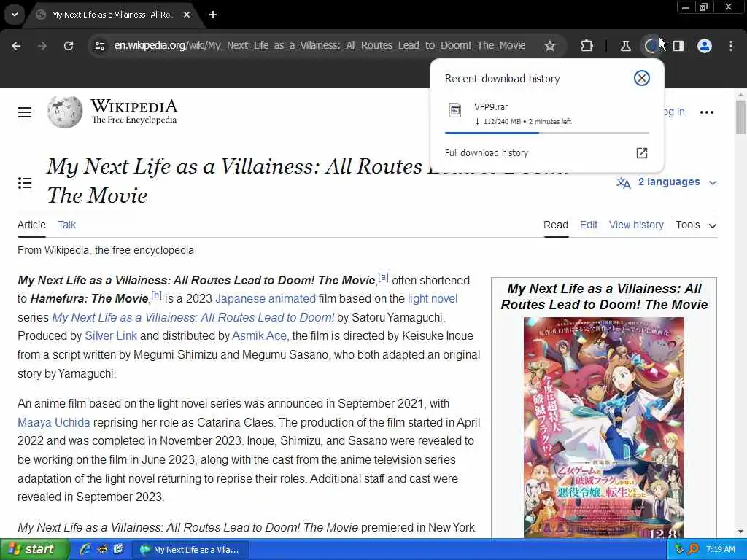Click the first system tray icon
This screenshot has height=560, width=747.
pos(679,550)
